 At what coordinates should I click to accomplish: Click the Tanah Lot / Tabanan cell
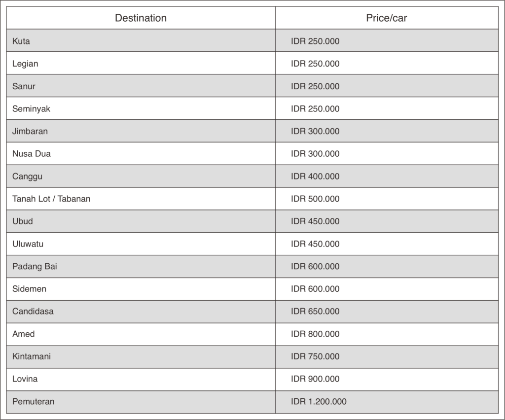click(51, 199)
